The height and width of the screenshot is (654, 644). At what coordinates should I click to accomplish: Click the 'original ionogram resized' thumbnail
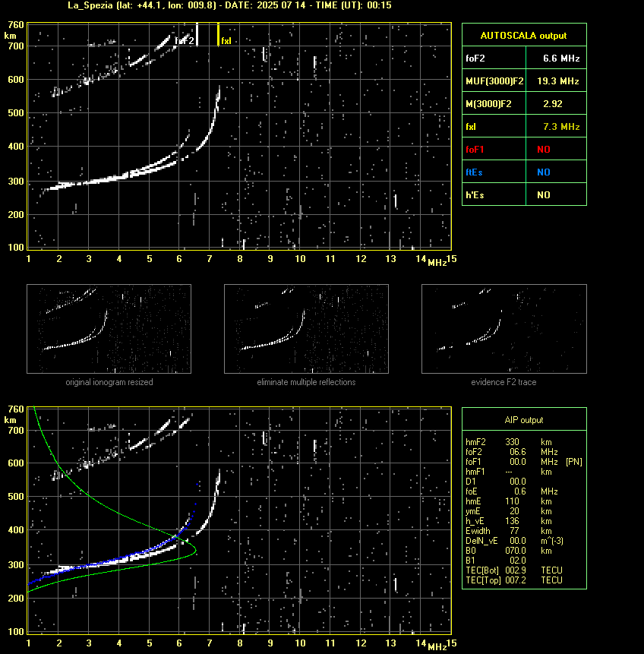point(109,329)
